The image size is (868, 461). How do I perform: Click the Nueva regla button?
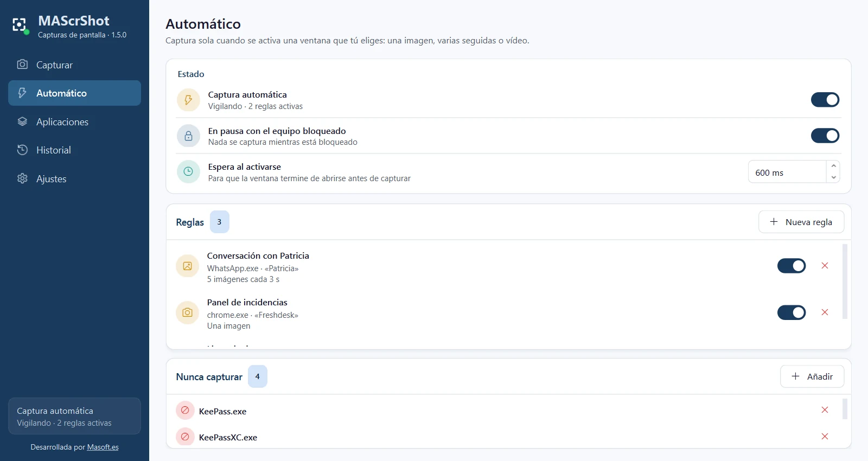[x=801, y=222]
